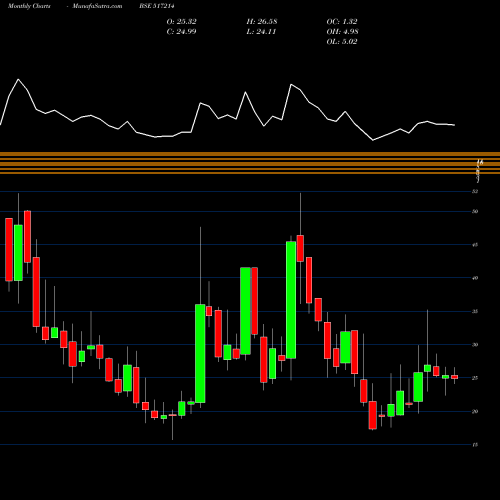This screenshot has width=500, height=500.
Task: Select the high value "H: 26.58"
Action: pyautogui.click(x=262, y=22)
